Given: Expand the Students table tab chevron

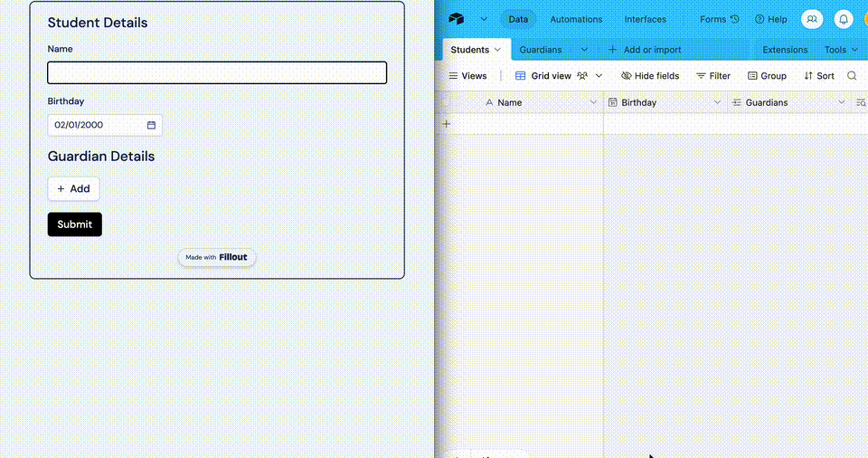Looking at the screenshot, I should click(x=497, y=50).
